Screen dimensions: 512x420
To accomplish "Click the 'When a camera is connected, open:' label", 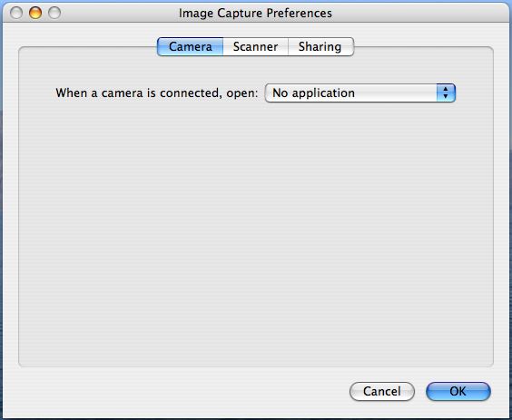I will pos(157,93).
